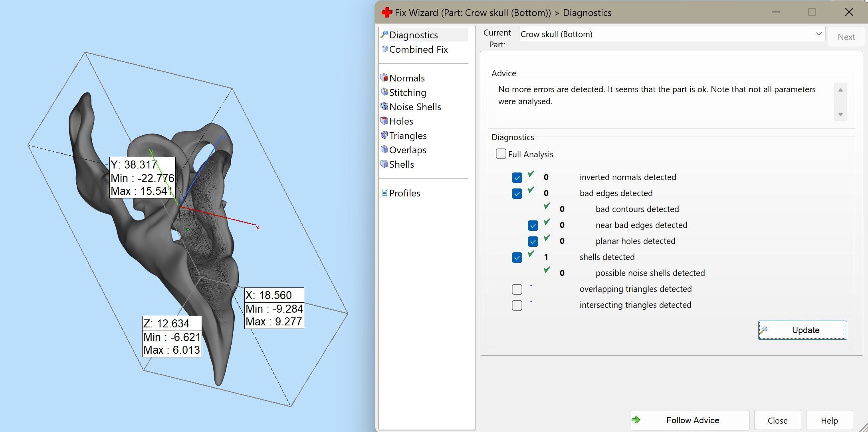Enable overlapping triangles detection checkbox
Viewport: 868px width, 432px height.
(517, 289)
